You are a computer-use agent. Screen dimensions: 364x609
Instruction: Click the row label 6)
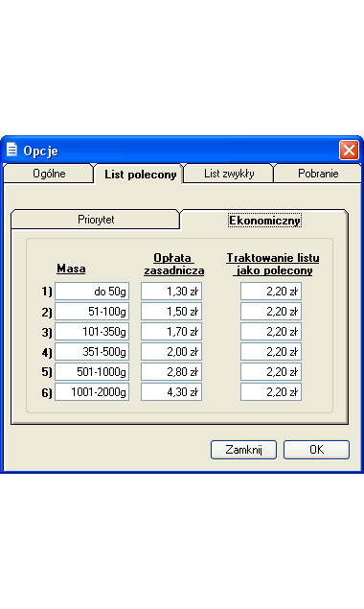pyautogui.click(x=47, y=392)
